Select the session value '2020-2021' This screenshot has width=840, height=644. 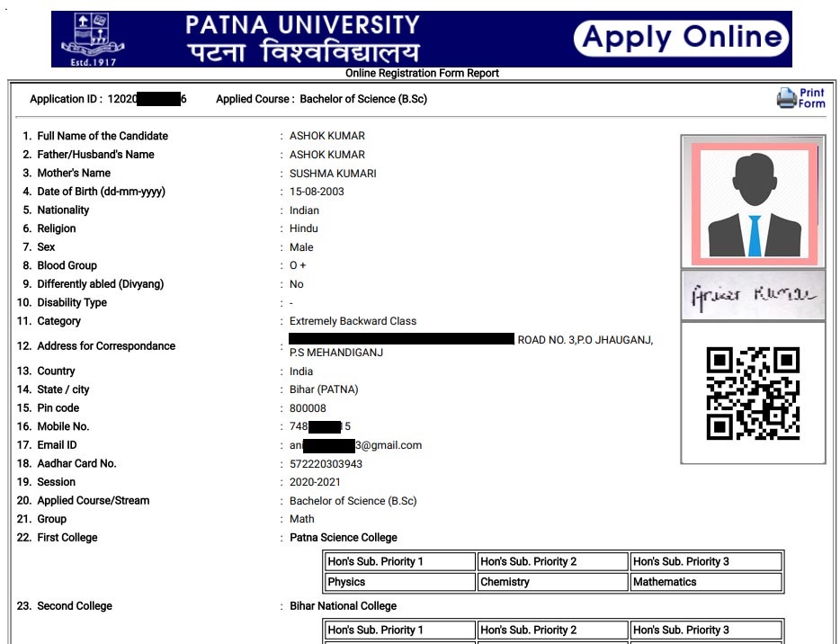coord(315,482)
